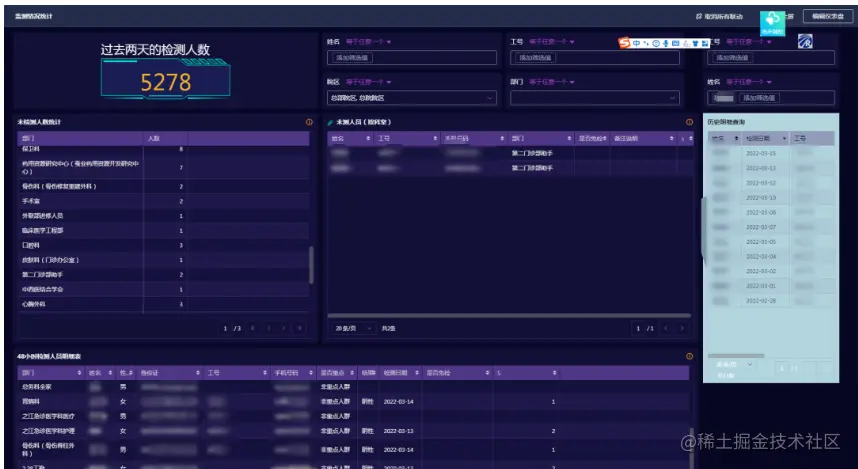Select the 中西医结合学会 row

pyautogui.click(x=163, y=289)
